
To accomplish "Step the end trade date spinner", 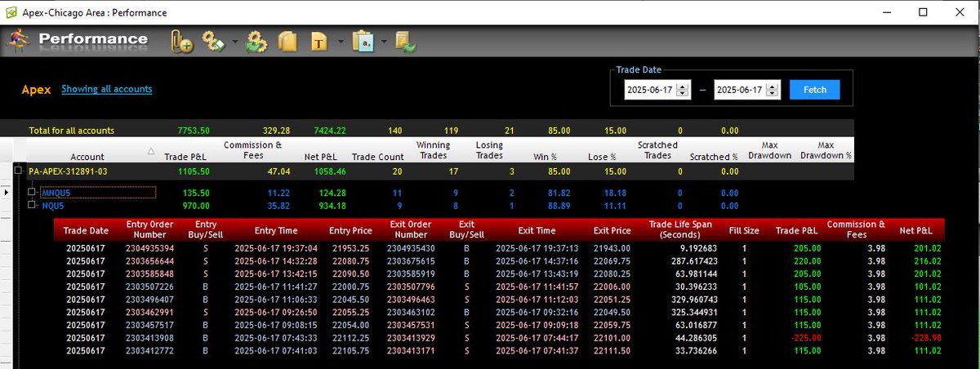I will [773, 90].
